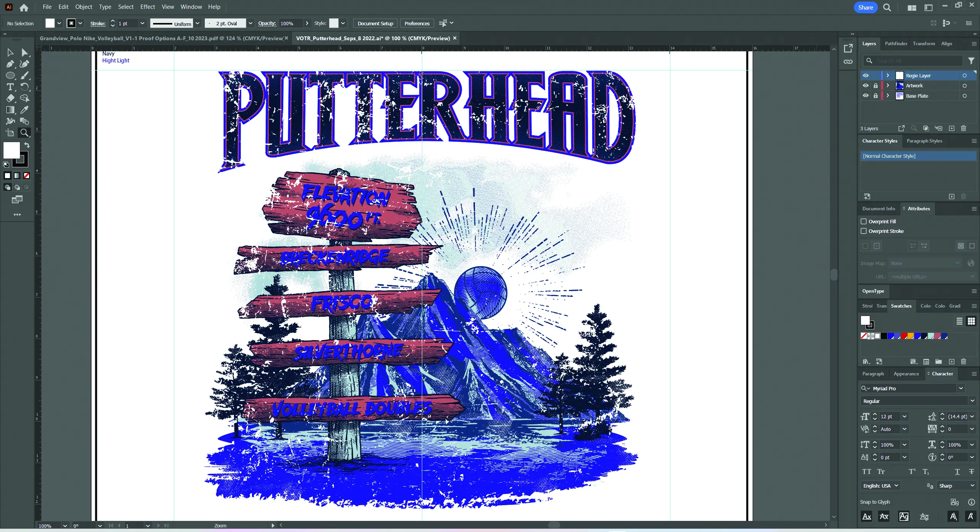Enable Overprint Stroke checkbox
This screenshot has height=532, width=980.
[x=864, y=231]
